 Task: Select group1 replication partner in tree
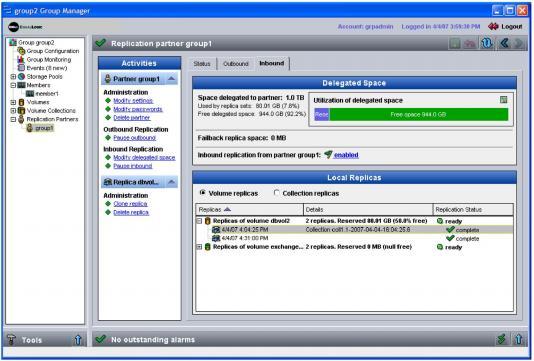point(44,128)
